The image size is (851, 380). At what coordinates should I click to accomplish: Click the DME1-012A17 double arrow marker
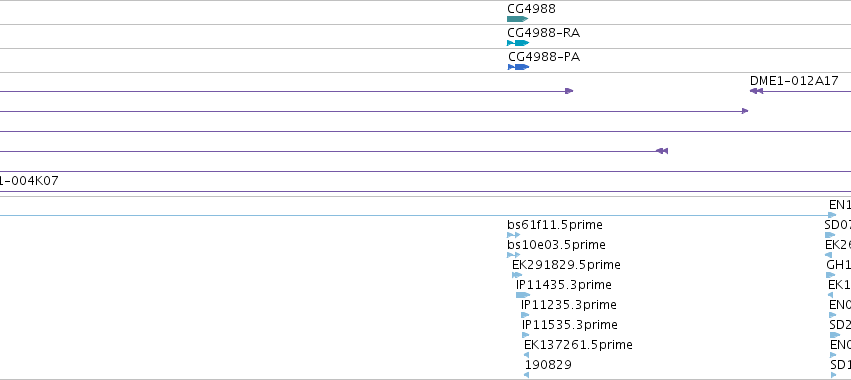(x=757, y=91)
